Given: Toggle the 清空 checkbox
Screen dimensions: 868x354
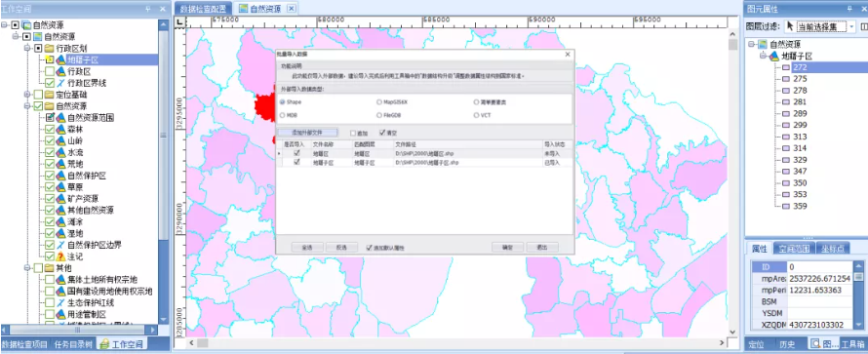Looking at the screenshot, I should 382,134.
